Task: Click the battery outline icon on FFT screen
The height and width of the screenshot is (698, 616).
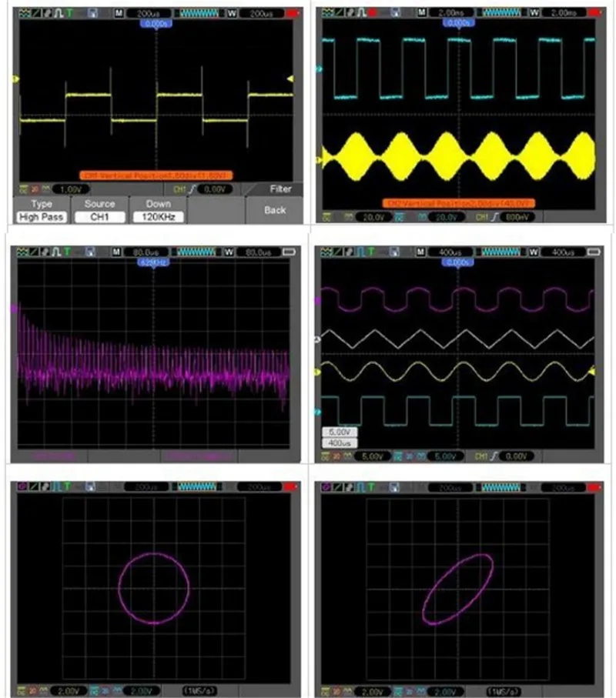Action: click(289, 252)
